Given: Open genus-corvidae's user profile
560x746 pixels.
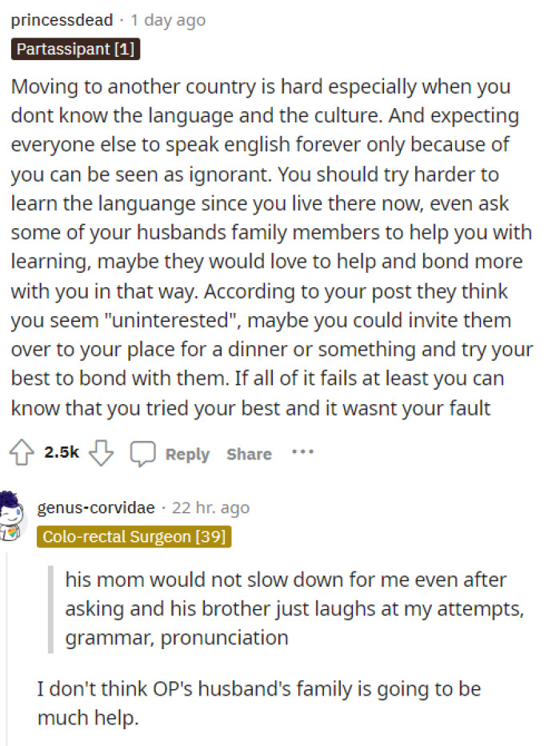Looking at the screenshot, I should click(98, 507).
